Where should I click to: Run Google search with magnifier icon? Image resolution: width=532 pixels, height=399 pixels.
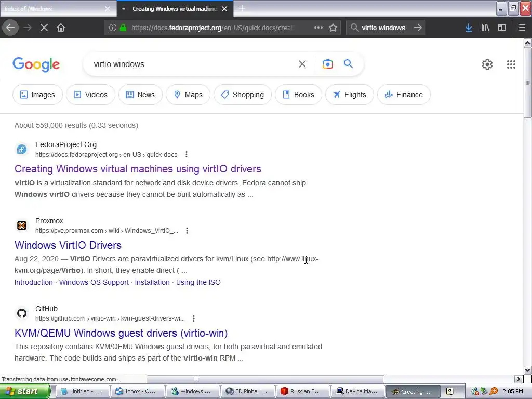[348, 63]
